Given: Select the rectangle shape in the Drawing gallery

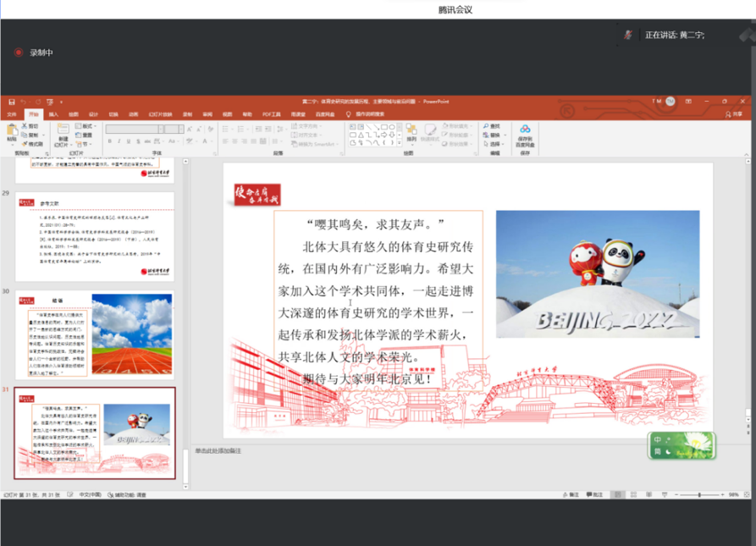Looking at the screenshot, I should pos(384,127).
